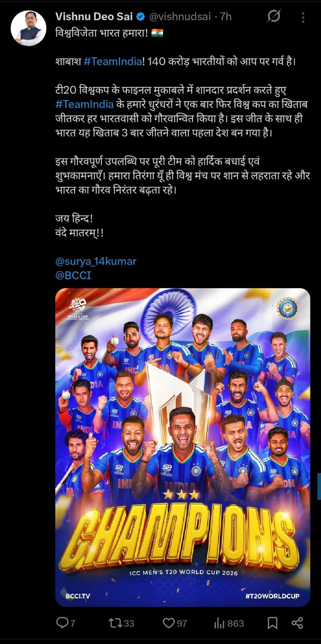Tap the blue scroll indicator on right edge
321x644 pixels.
click(319, 486)
